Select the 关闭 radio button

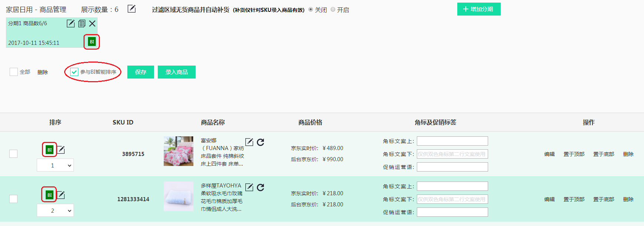tap(311, 10)
